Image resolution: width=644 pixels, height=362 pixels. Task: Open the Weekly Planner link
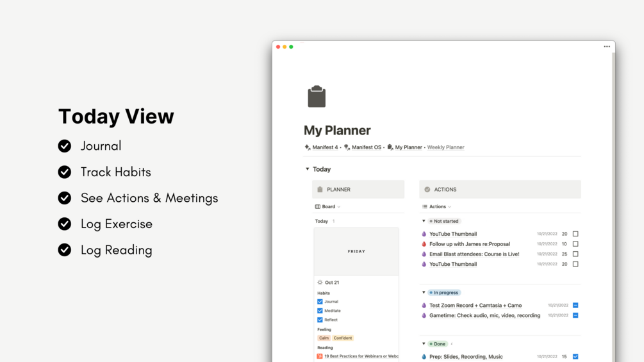point(445,147)
